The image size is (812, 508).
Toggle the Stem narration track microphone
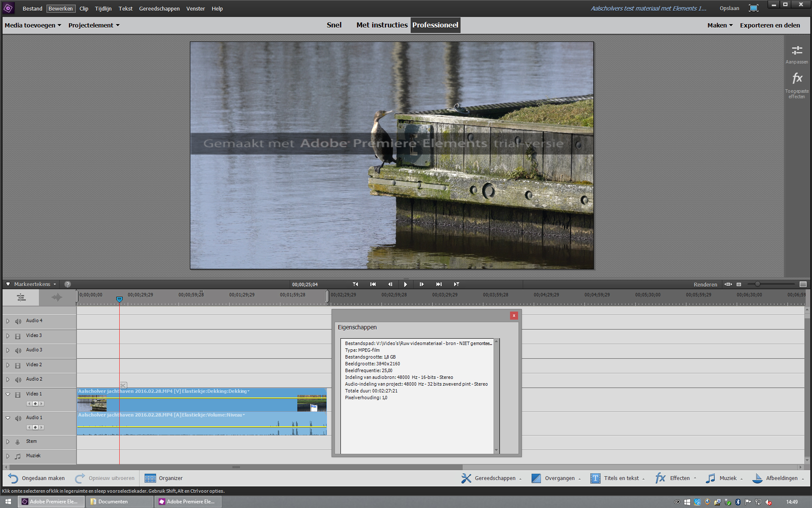[x=18, y=442]
